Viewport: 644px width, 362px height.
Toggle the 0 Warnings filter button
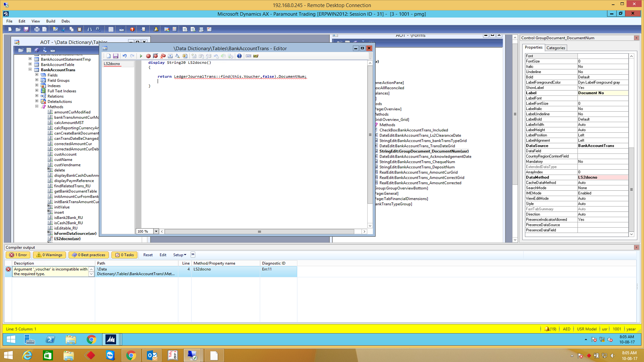tap(50, 255)
